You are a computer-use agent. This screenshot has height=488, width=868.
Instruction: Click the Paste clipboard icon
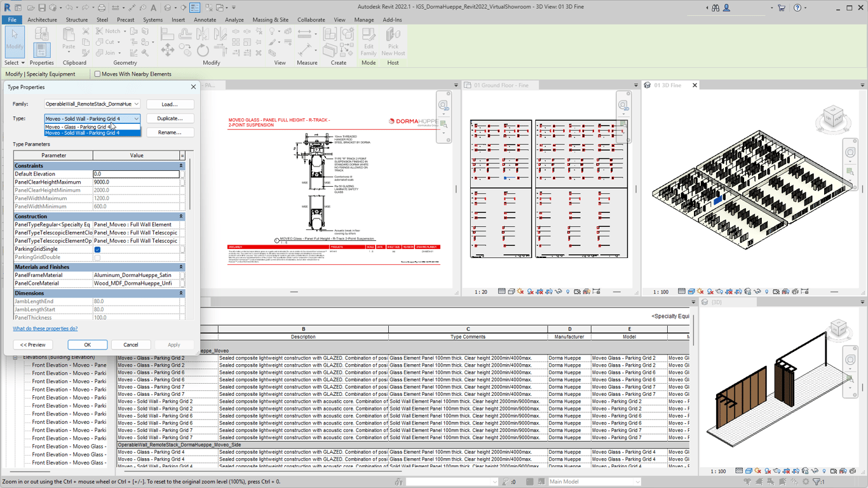tap(69, 38)
